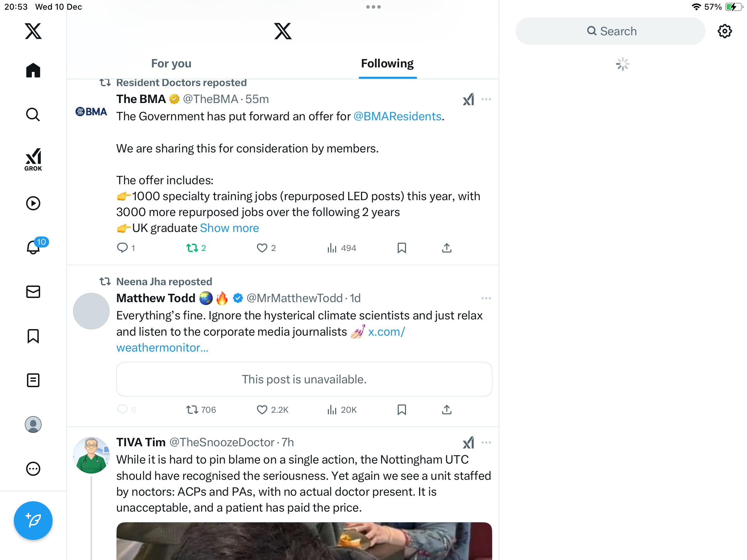The width and height of the screenshot is (747, 560).
Task: Open more options on the BMA post
Action: [x=486, y=99]
